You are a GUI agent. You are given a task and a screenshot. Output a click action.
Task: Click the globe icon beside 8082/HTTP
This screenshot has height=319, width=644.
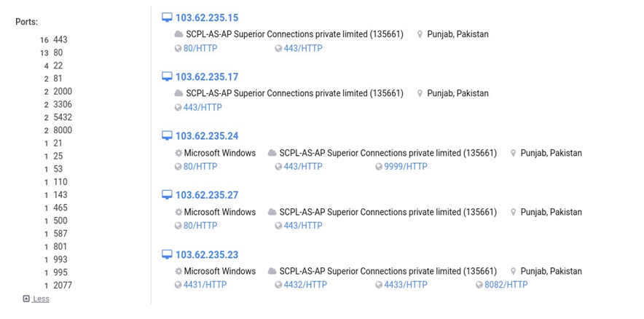click(479, 285)
